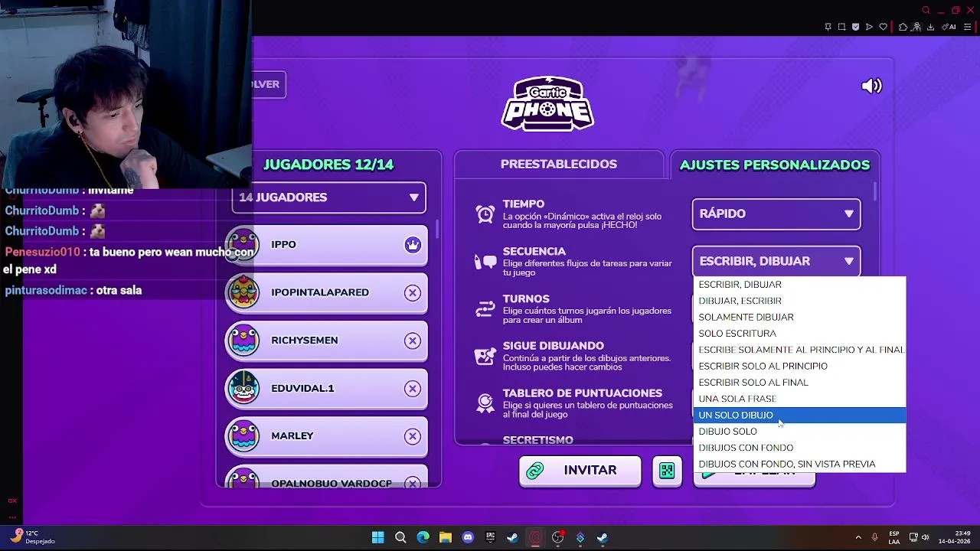Image resolution: width=980 pixels, height=551 pixels.
Task: Open the browser AI assistant icon
Action: [949, 27]
